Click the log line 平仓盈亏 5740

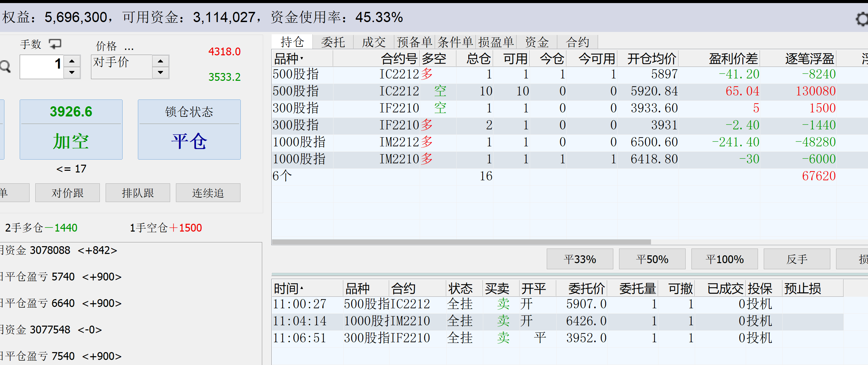tap(61, 277)
